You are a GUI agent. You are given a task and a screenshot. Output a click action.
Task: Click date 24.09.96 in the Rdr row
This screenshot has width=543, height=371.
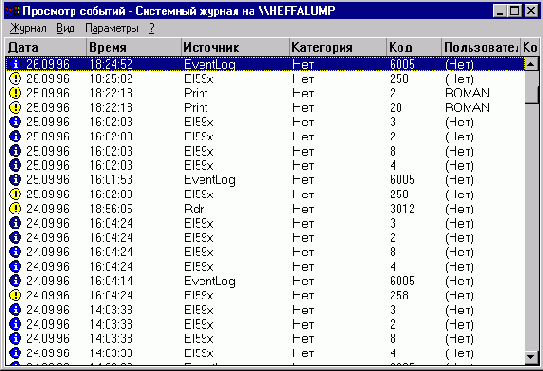pos(48,209)
